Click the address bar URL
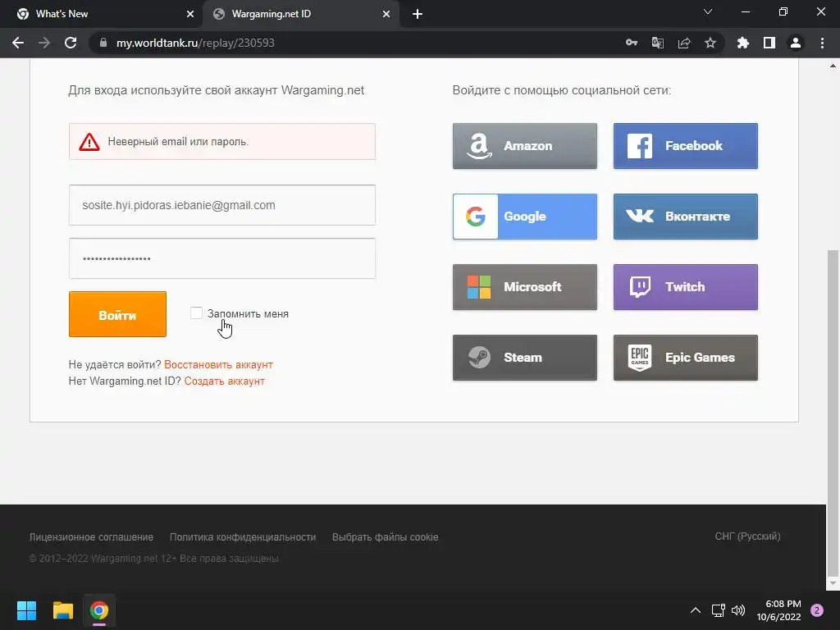The height and width of the screenshot is (630, 840). tap(195, 43)
